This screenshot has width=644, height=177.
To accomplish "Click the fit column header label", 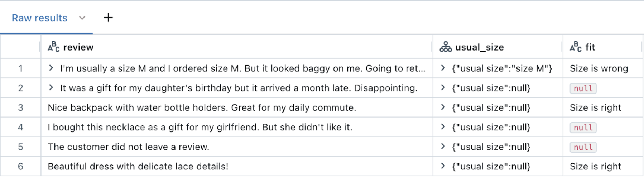I will [x=590, y=47].
